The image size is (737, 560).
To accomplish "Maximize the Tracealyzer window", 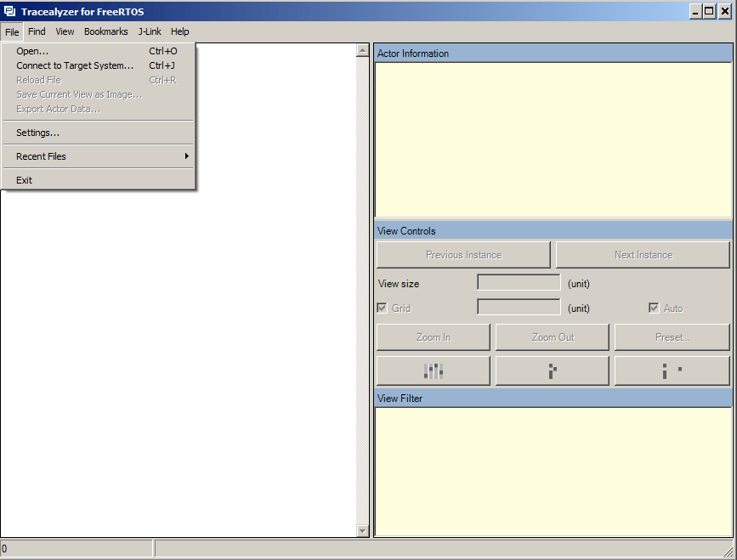I will pos(709,11).
